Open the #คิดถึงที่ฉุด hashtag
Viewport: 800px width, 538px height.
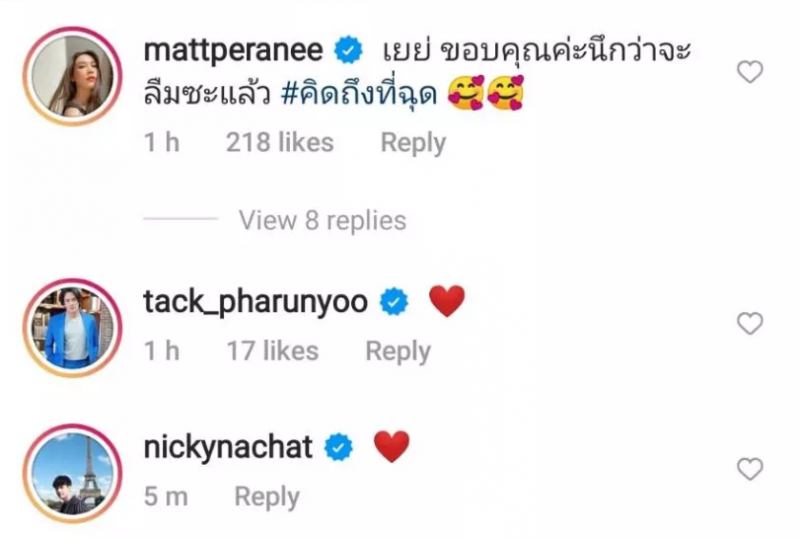click(359, 95)
